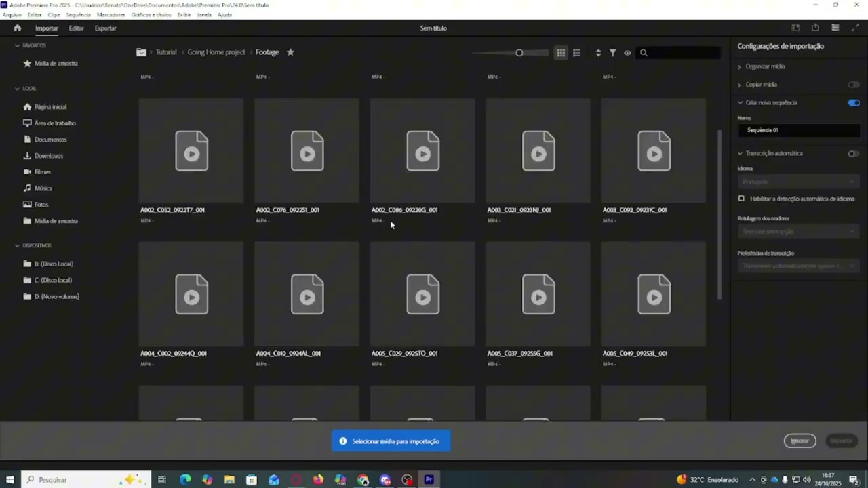Image resolution: width=868 pixels, height=488 pixels.
Task: Open the Idioma language dropdown
Action: click(799, 182)
